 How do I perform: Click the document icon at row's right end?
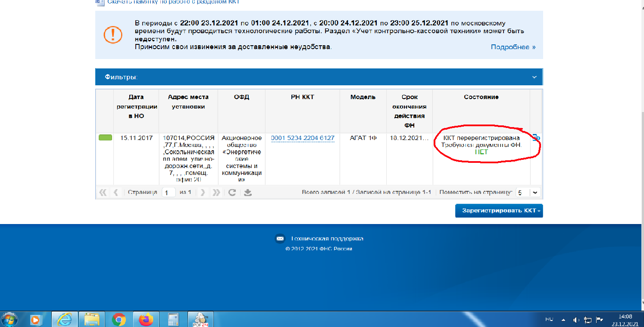[x=536, y=138]
